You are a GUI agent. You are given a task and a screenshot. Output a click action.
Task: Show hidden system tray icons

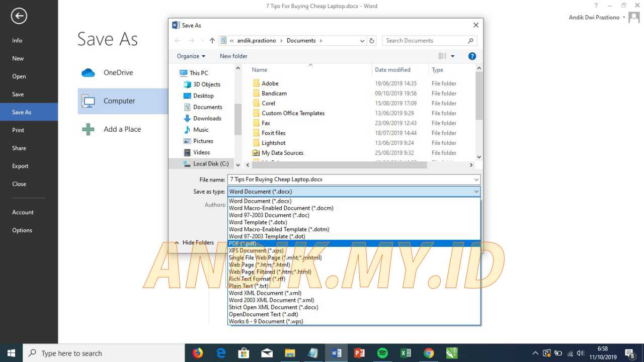point(535,353)
